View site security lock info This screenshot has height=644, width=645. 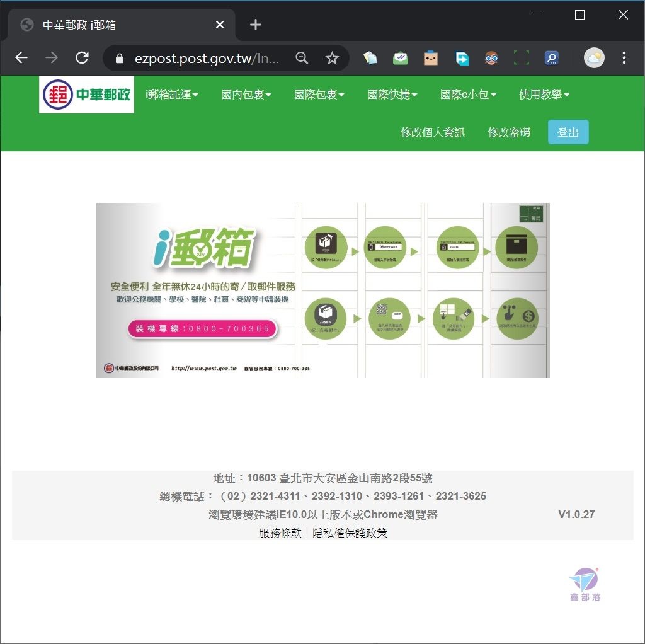click(x=119, y=58)
